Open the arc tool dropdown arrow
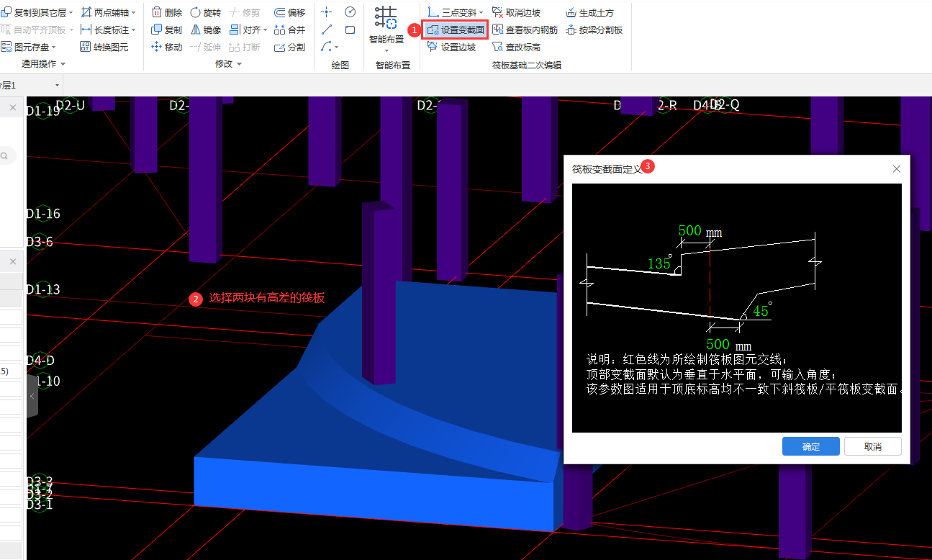Screen dimensions: 932x560 [336, 48]
